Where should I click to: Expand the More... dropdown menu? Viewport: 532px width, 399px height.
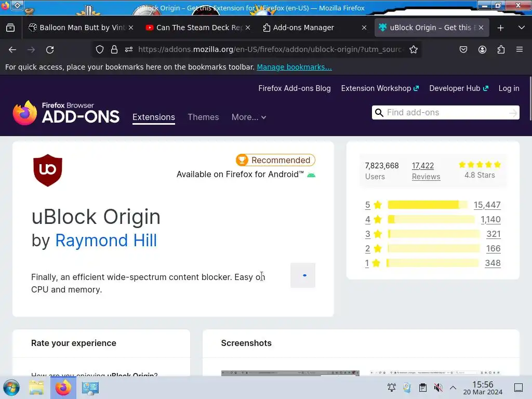[x=249, y=117]
